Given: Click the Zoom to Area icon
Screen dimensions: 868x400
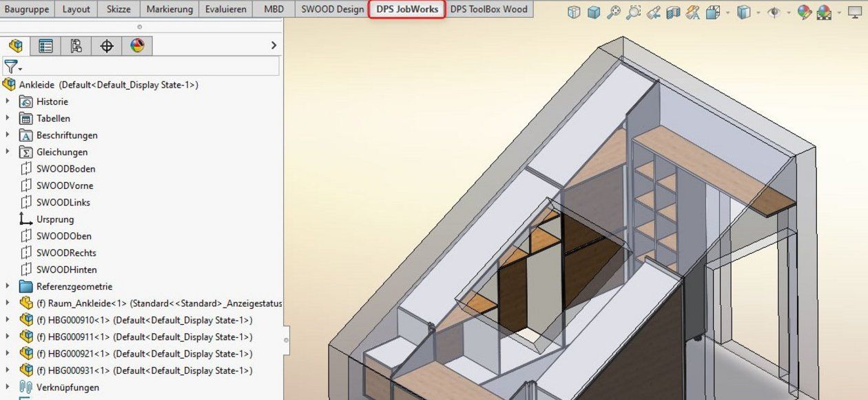Looking at the screenshot, I should click(634, 12).
